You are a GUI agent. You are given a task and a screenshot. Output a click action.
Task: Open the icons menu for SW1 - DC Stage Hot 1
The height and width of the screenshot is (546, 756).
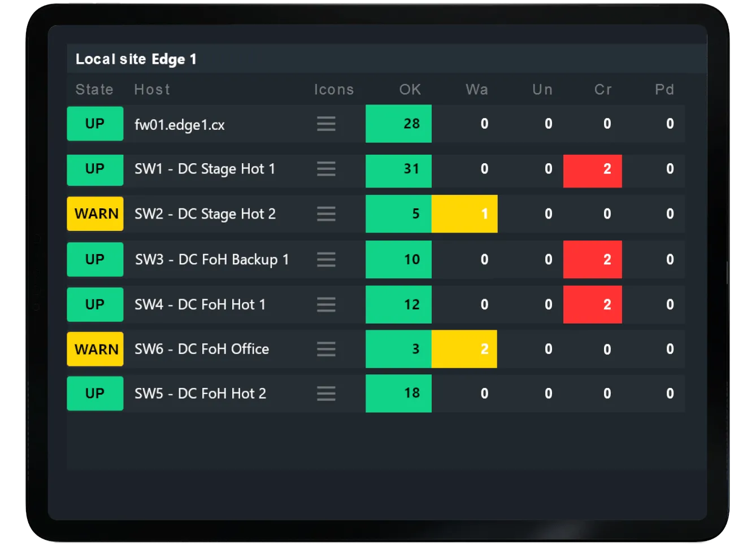tap(326, 170)
